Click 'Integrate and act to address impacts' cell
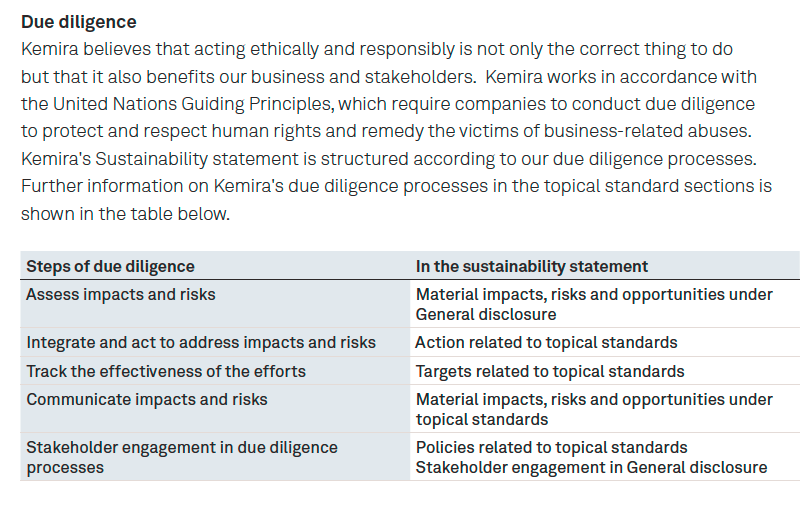This screenshot has height=505, width=811. (x=215, y=343)
